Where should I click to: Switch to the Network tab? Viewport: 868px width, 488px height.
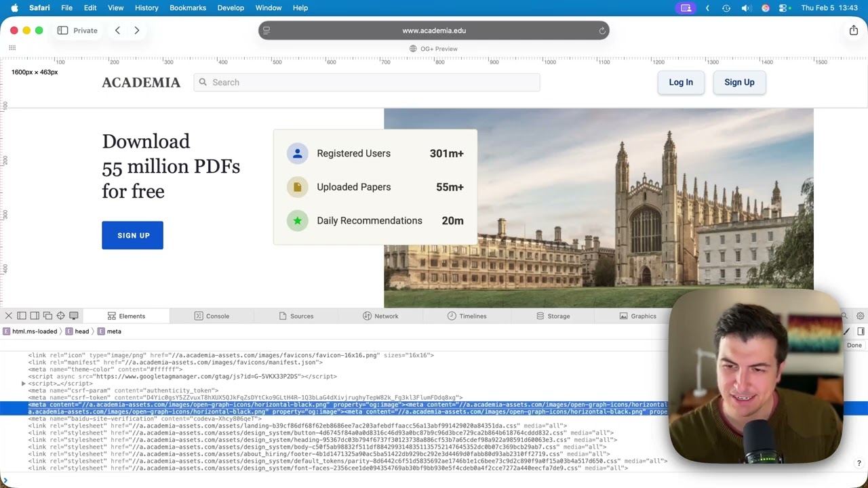(x=380, y=316)
